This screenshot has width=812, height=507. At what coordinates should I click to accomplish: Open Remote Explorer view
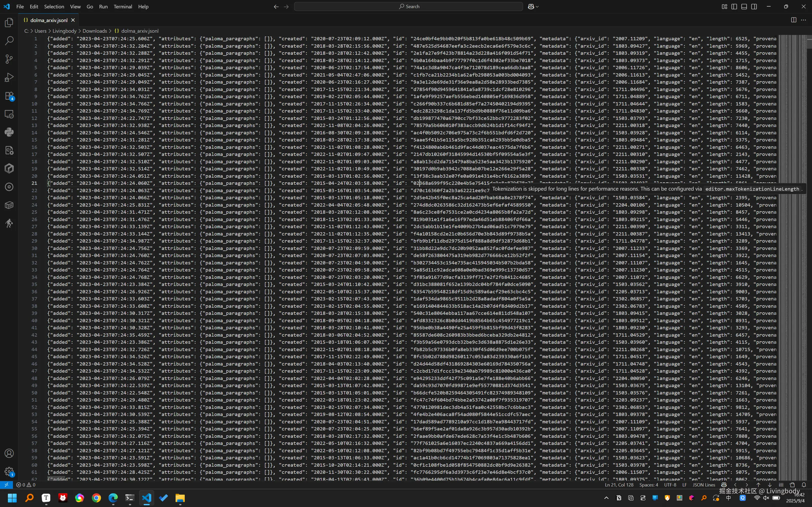9,114
